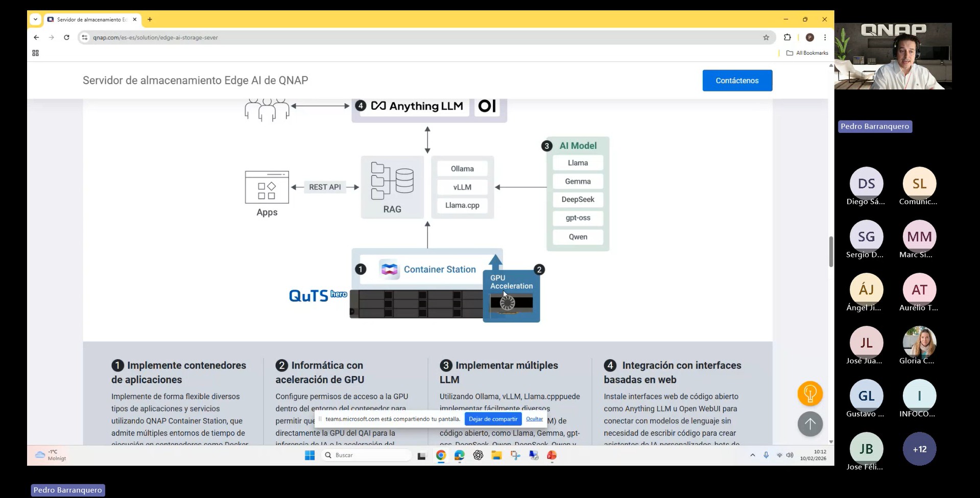Open the Chrome apps grid icon

35,53
